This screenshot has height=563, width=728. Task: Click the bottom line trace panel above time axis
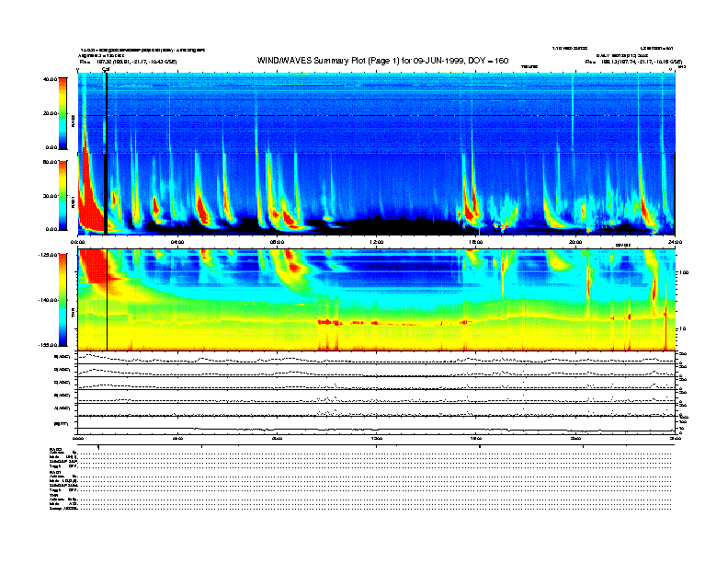pyautogui.click(x=376, y=425)
